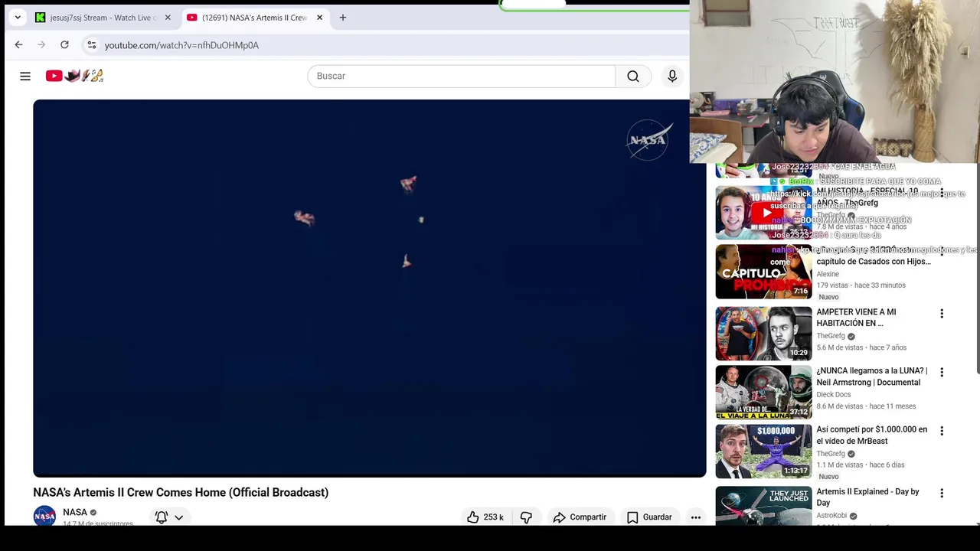Screen dimensions: 980x551
Task: Open the AMPETER VIENE A MI HABITACIÓN thumbnail
Action: [x=763, y=334]
